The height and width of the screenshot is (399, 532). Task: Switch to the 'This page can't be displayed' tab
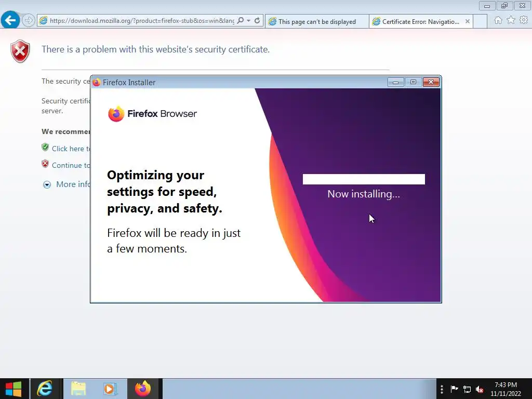[317, 21]
